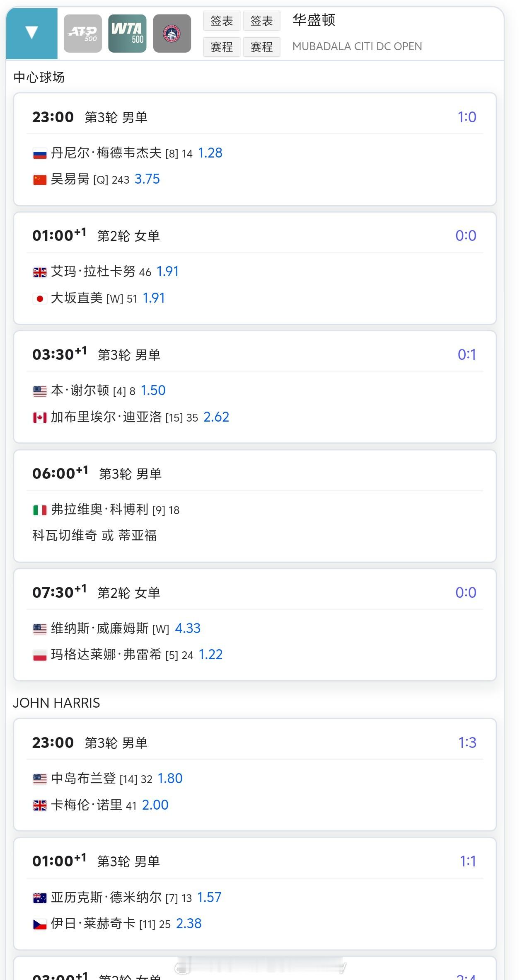
Task: Open the WTA 500 badge icon
Action: [x=127, y=34]
